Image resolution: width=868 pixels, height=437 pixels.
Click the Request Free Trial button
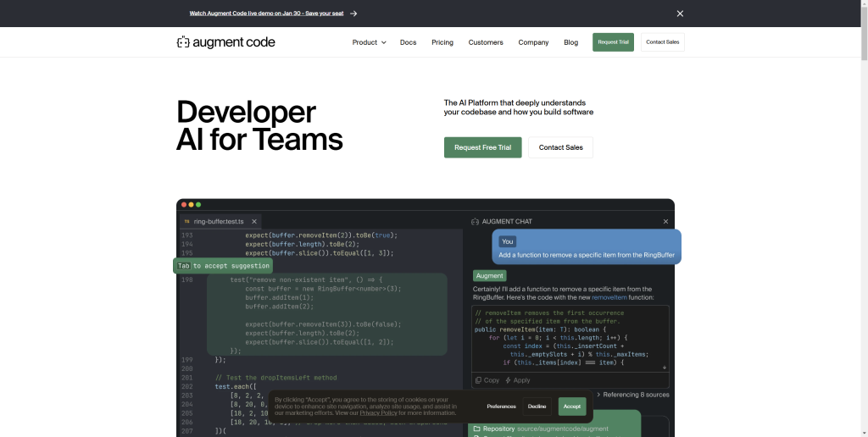[x=482, y=147]
